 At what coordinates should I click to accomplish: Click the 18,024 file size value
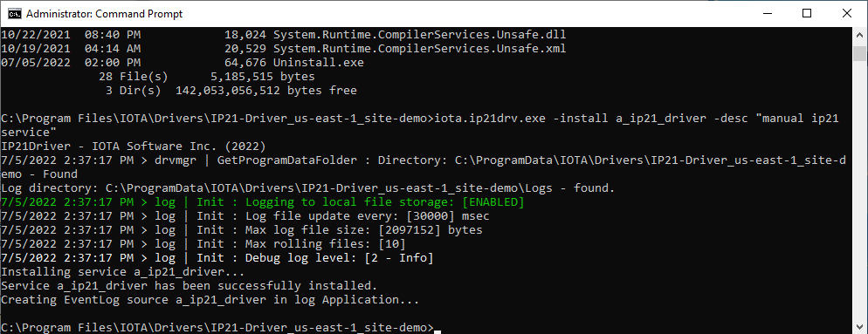click(245, 34)
